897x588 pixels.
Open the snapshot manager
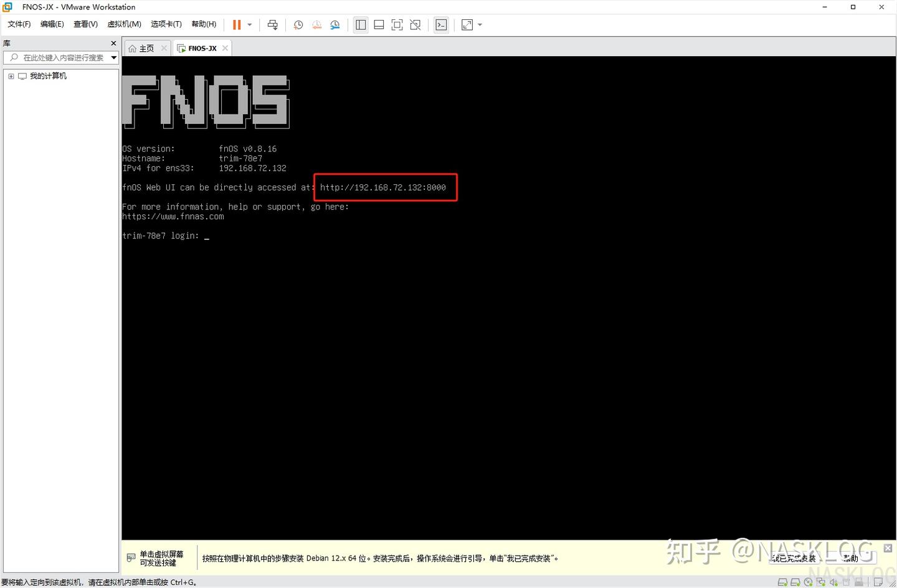[335, 24]
